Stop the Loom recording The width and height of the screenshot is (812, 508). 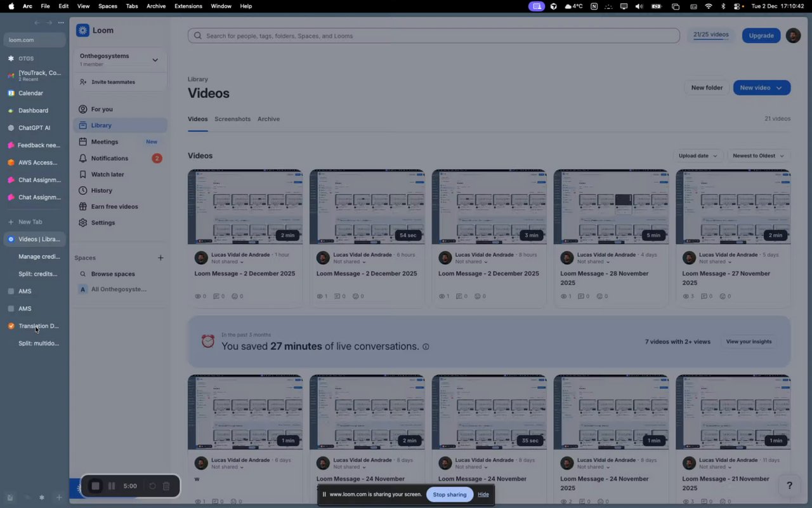(95, 486)
